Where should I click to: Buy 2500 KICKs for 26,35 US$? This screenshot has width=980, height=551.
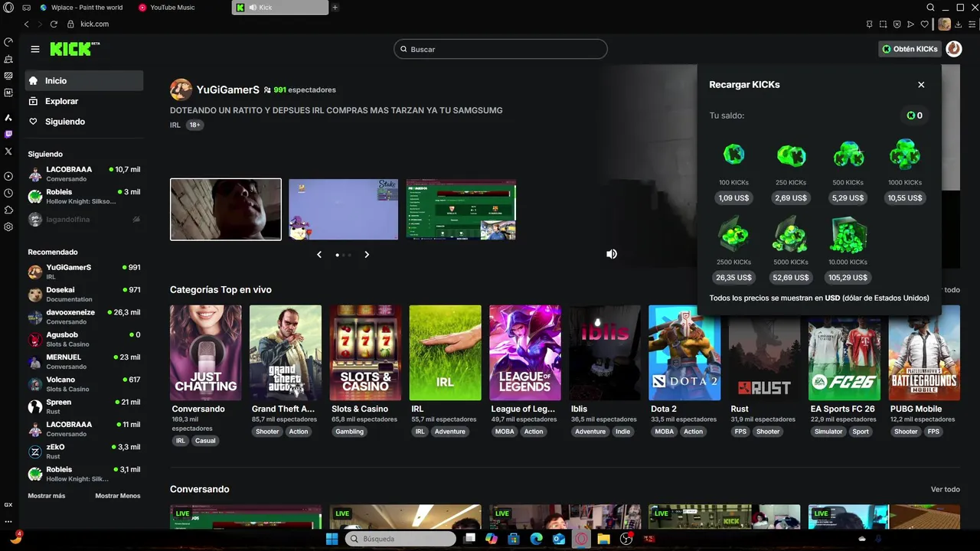(x=733, y=277)
